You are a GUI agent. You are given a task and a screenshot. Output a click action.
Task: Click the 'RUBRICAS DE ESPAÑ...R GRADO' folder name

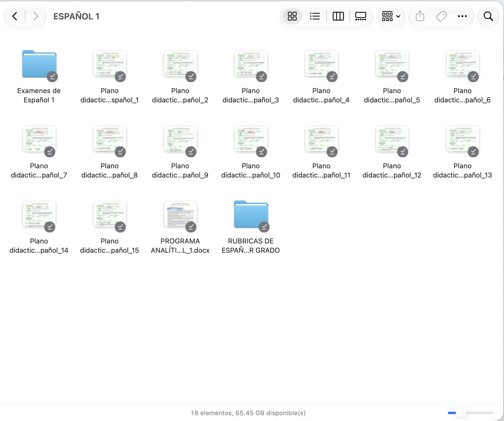coord(251,246)
